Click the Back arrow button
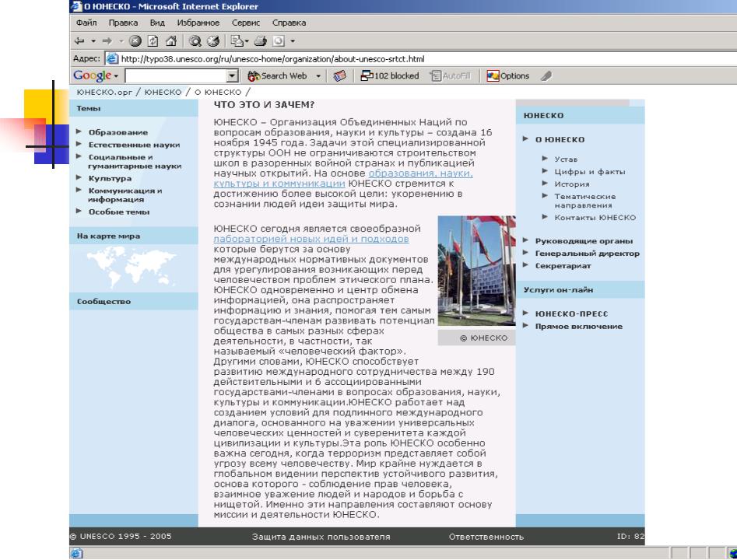 [x=79, y=41]
